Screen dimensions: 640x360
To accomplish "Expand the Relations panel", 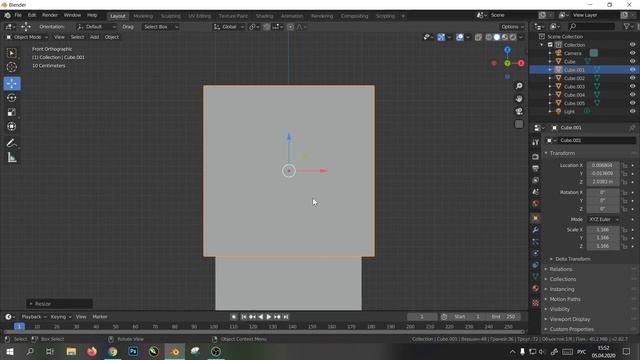I will (560, 269).
